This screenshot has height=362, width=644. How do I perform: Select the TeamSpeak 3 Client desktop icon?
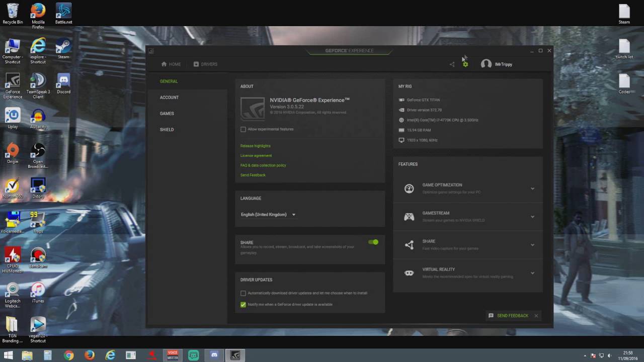[x=38, y=85]
